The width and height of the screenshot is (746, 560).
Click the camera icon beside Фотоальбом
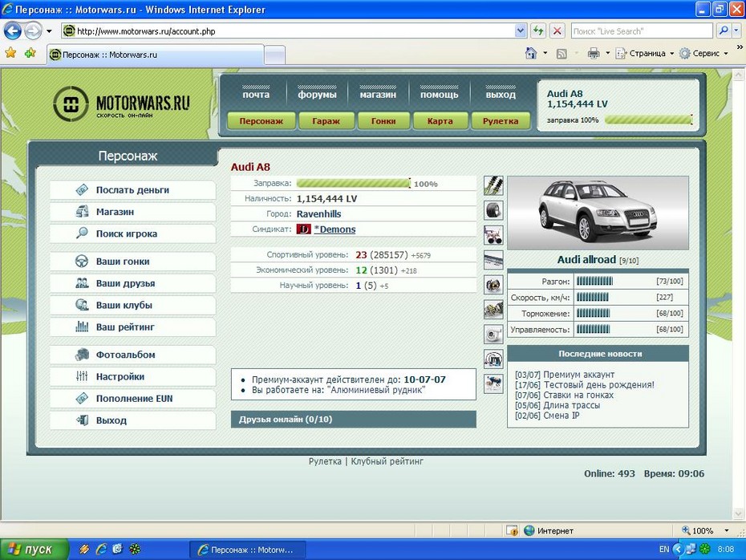pos(82,354)
